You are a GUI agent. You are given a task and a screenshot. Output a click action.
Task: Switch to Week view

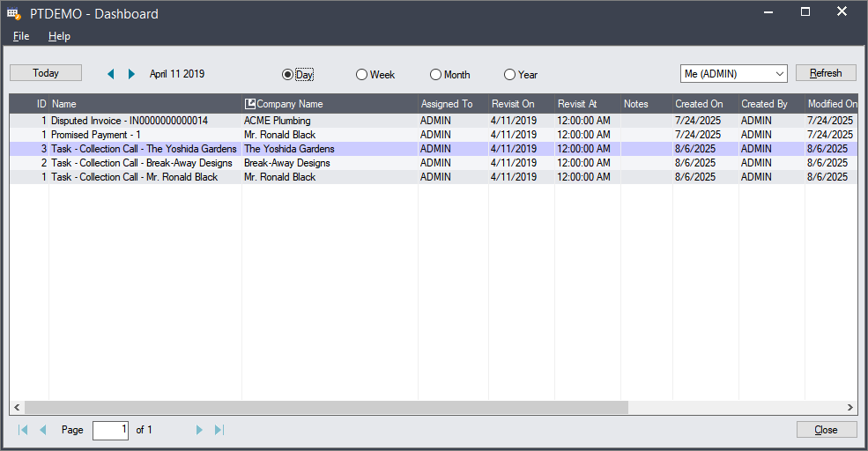tap(361, 75)
